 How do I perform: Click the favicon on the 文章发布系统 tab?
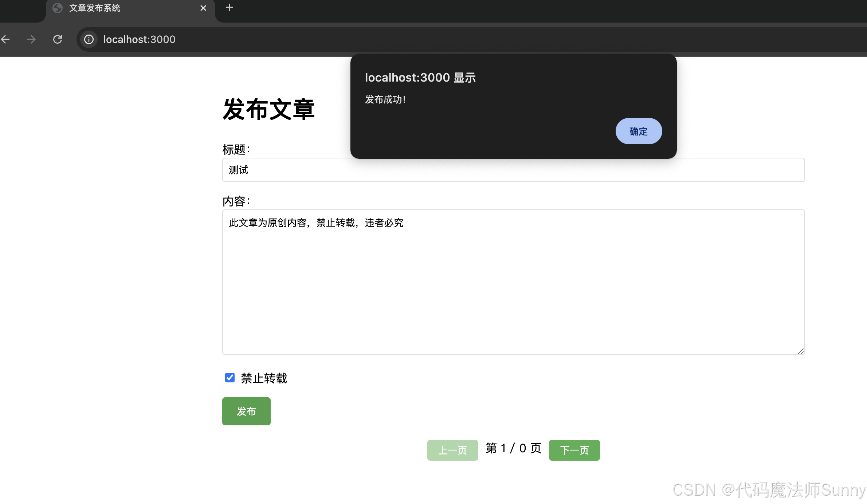pos(58,8)
